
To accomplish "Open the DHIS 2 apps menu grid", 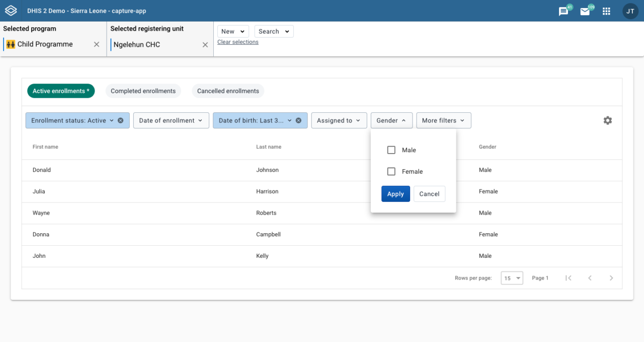I will (x=606, y=11).
